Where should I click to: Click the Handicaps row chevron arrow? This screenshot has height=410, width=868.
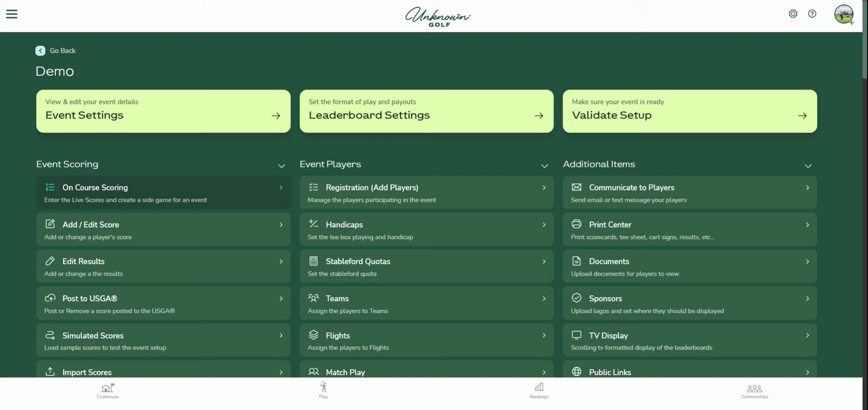click(x=544, y=224)
